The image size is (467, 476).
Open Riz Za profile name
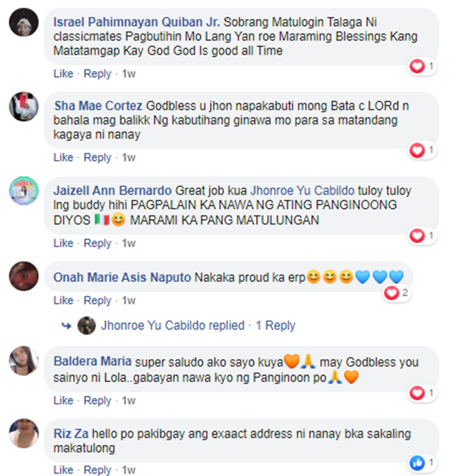pyautogui.click(x=71, y=434)
